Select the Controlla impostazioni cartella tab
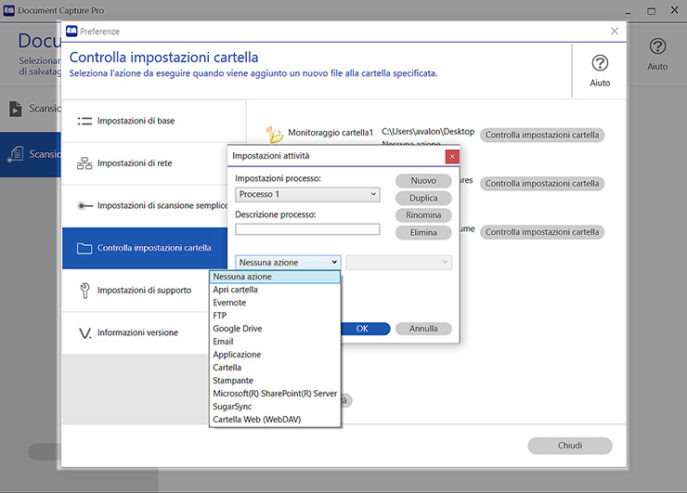This screenshot has height=493, width=687. (x=154, y=248)
